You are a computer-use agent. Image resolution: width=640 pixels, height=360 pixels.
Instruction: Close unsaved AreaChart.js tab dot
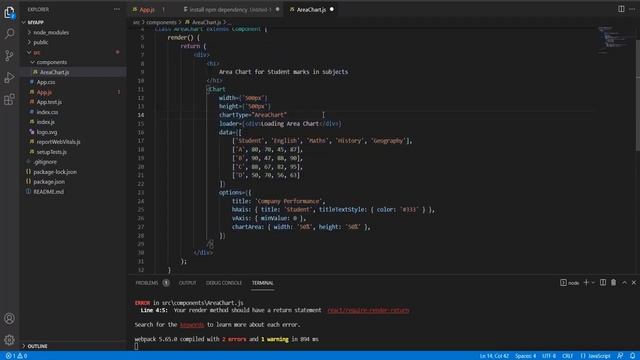coord(332,9)
